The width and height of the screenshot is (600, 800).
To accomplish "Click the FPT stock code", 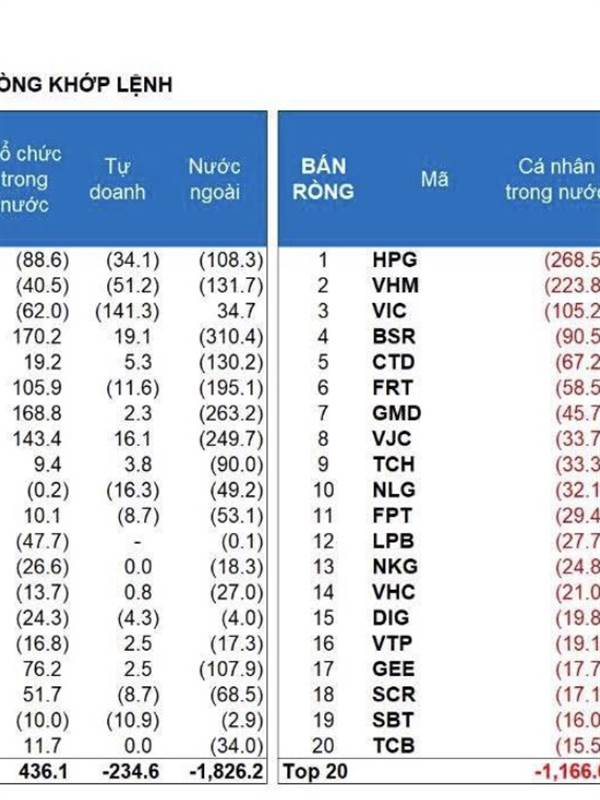I will coord(392,515).
